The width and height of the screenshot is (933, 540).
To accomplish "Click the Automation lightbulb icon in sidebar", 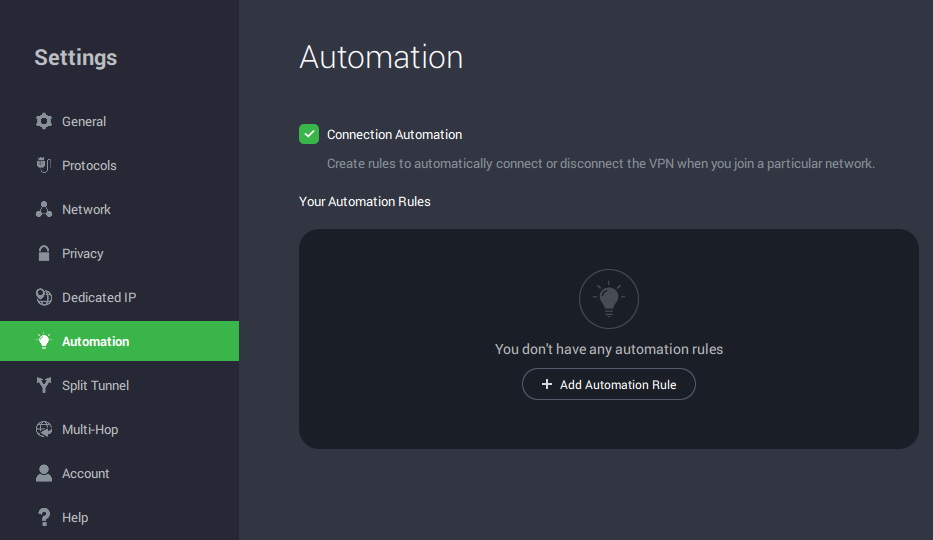I will (x=43, y=341).
